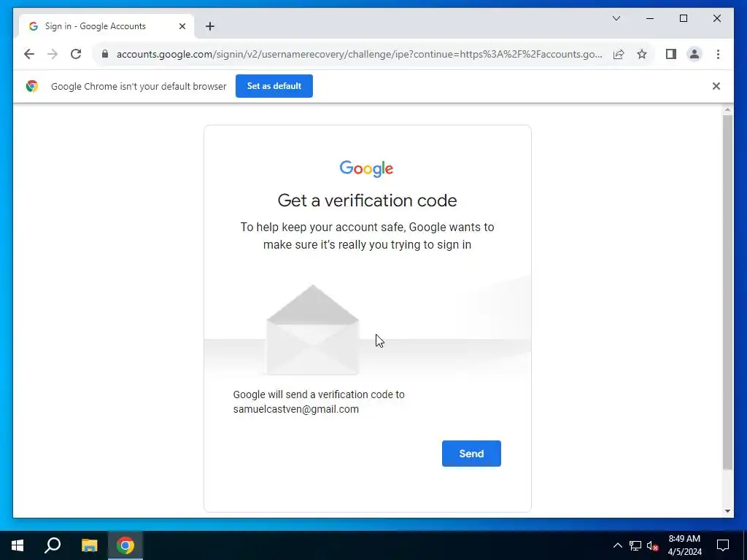Bookmark this tab with star icon
The image size is (747, 560).
642,54
